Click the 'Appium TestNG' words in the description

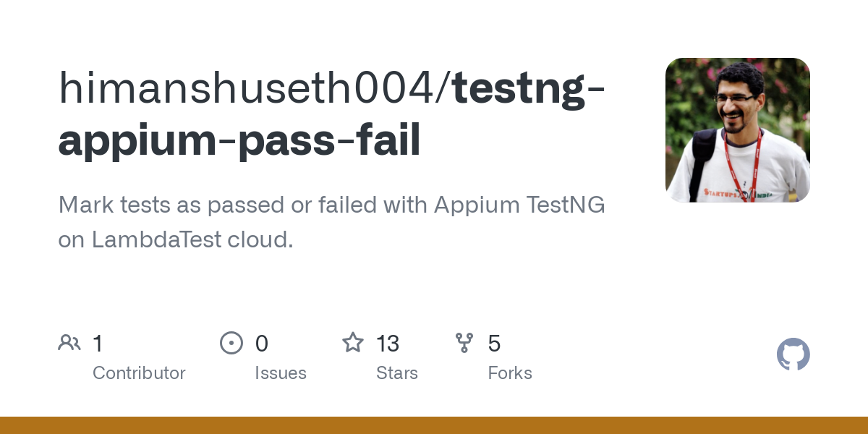pos(519,206)
